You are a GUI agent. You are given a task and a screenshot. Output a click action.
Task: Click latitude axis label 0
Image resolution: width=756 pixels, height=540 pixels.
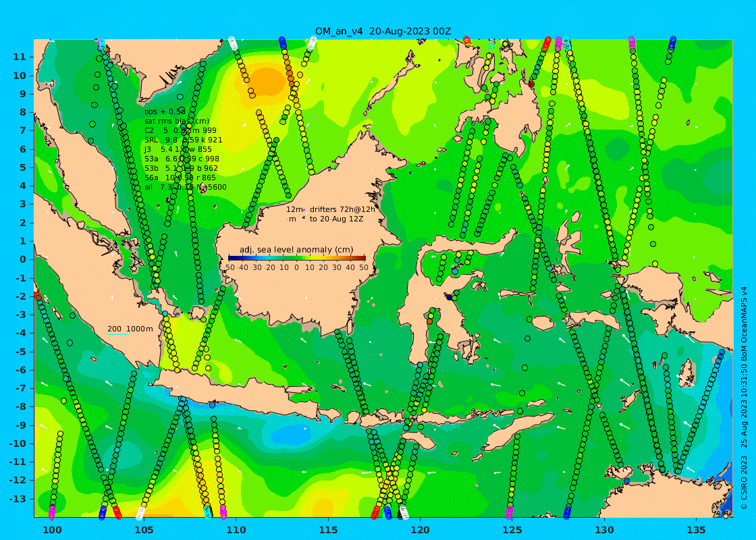click(23, 259)
